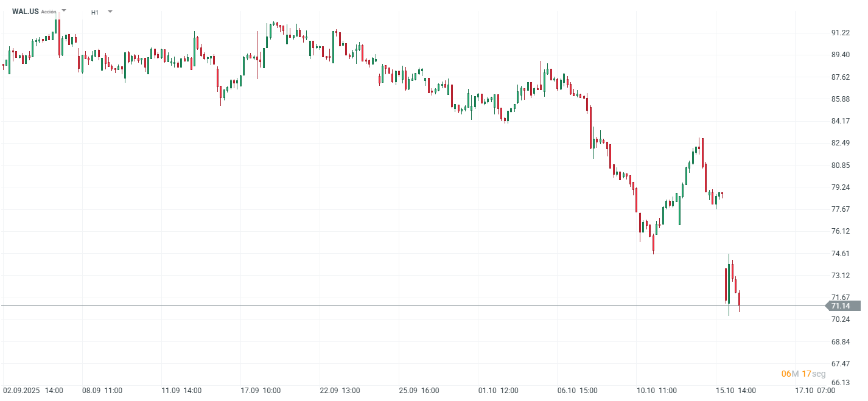The image size is (868, 401).
Task: Click the 02.09.2025 14:00 date label
Action: [33, 391]
